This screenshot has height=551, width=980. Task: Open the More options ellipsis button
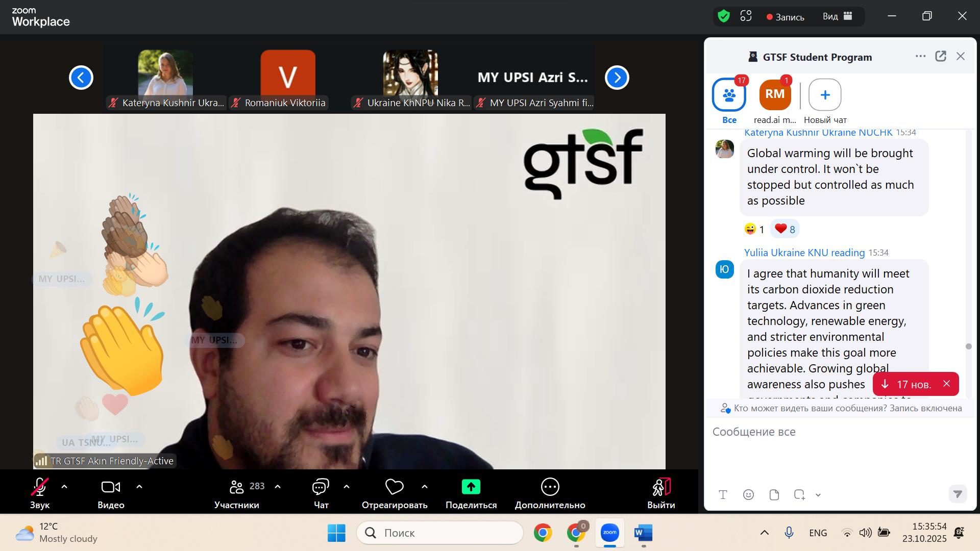point(550,487)
